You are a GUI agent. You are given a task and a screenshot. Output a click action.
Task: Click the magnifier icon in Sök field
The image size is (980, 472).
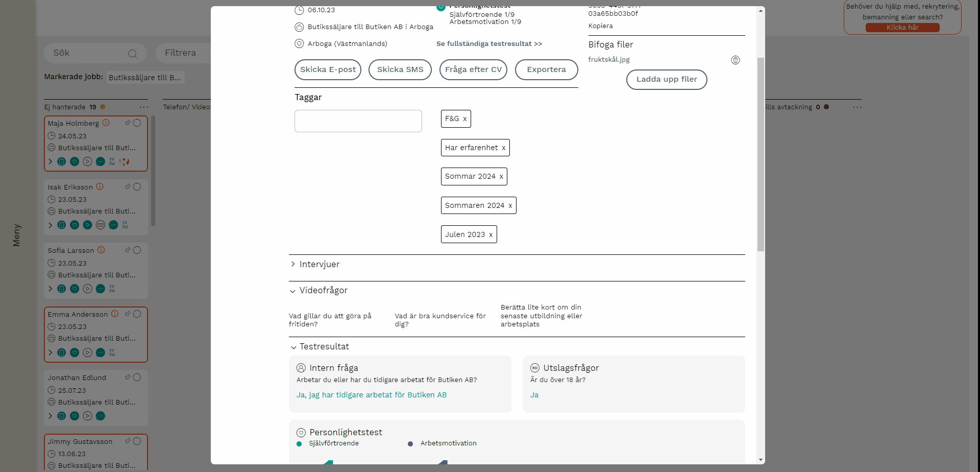(133, 54)
